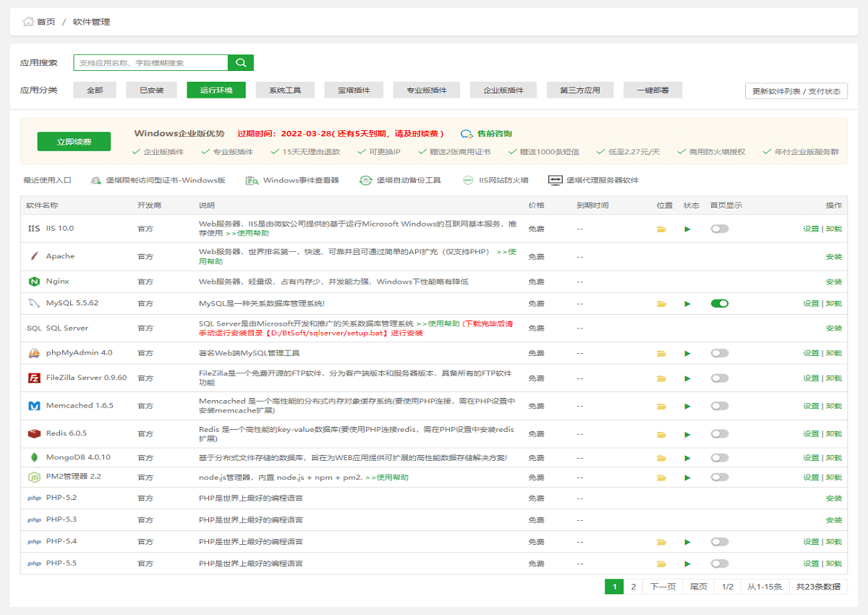Toggle homepage display for MongoDB 4.0.10
Viewport: 868px width, 615px height.
(719, 458)
